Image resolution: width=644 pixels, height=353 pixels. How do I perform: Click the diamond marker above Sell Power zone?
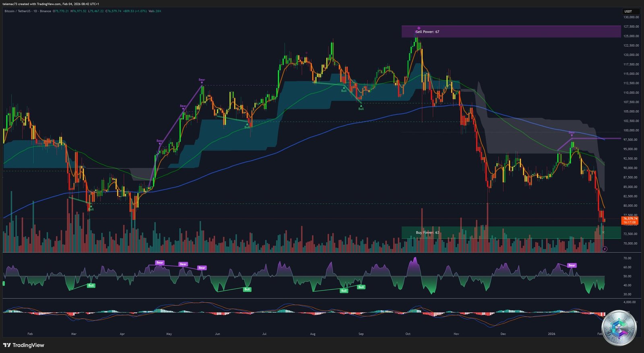coord(419,28)
